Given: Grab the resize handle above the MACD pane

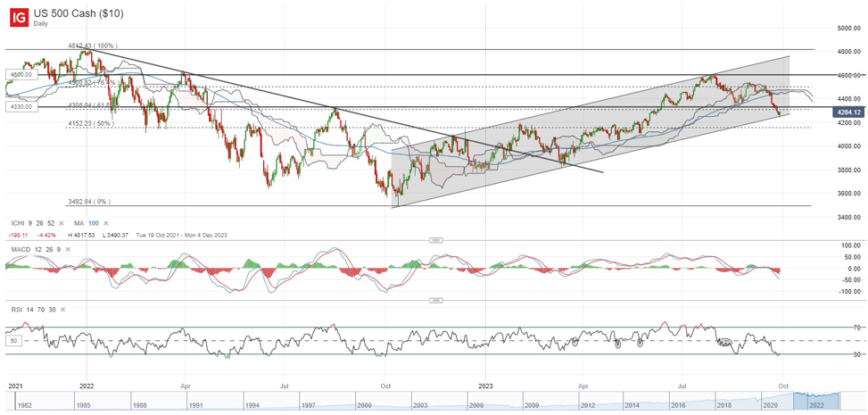Looking at the screenshot, I should coord(436,240).
